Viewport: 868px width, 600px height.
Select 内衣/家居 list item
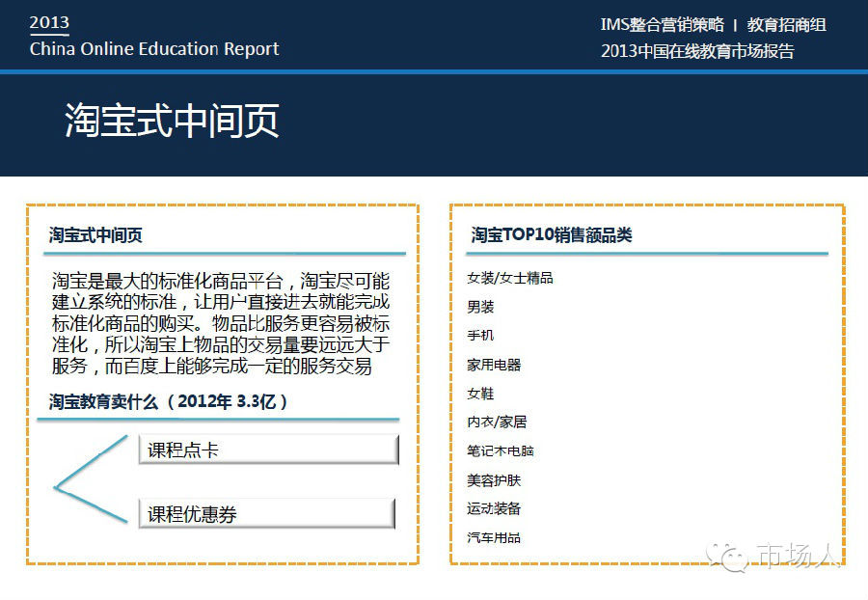497,422
